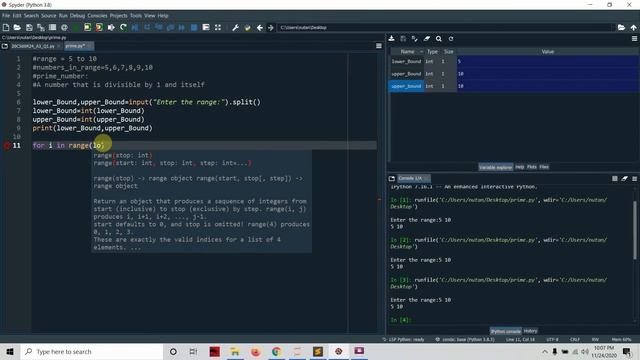Screen dimensions: 640x360
Task: Toggle the breakpoint on line 11
Action: click(x=7, y=145)
